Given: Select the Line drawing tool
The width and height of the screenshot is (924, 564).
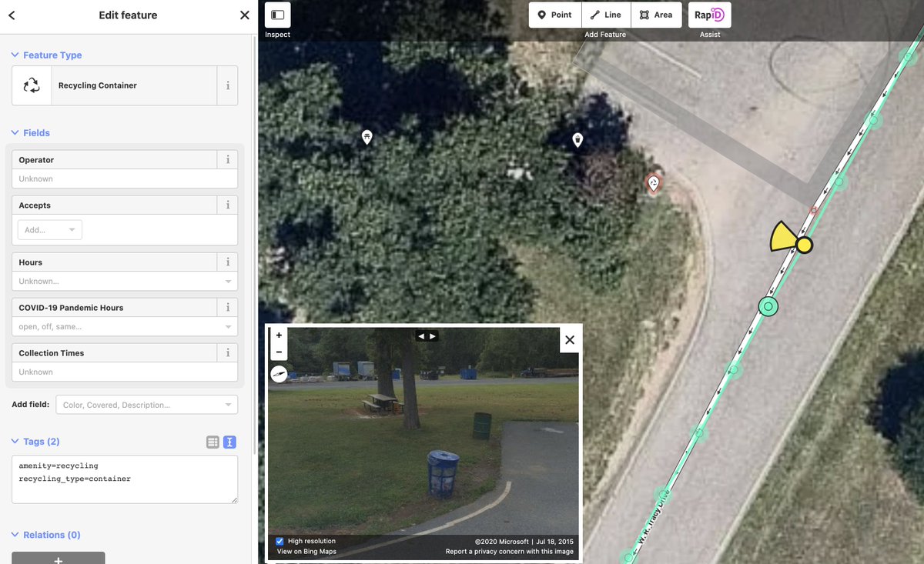Looking at the screenshot, I should point(605,15).
